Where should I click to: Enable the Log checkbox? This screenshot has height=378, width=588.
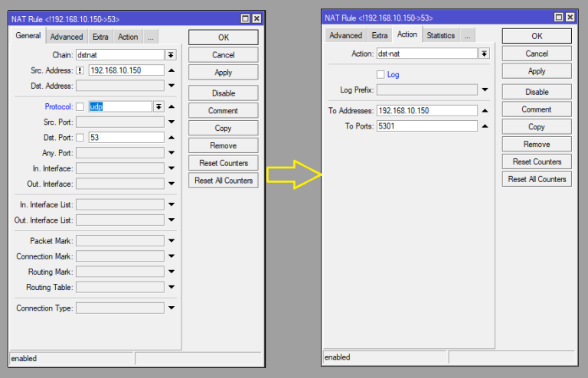coord(381,74)
